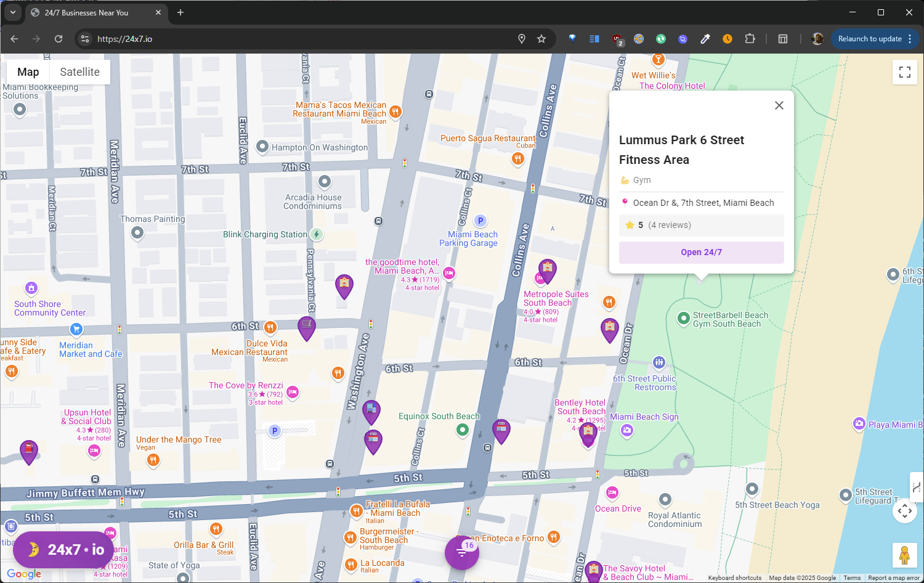Select the Wet Willie's bar pin

659,59
